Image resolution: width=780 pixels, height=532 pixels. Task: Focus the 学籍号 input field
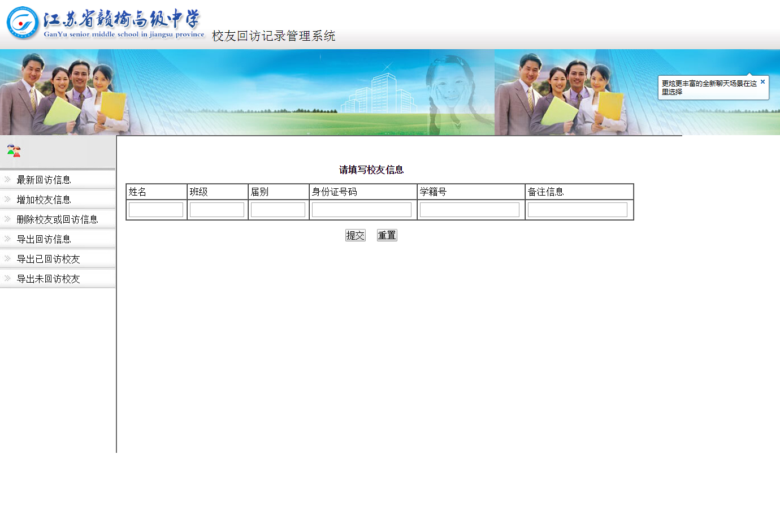coord(470,210)
